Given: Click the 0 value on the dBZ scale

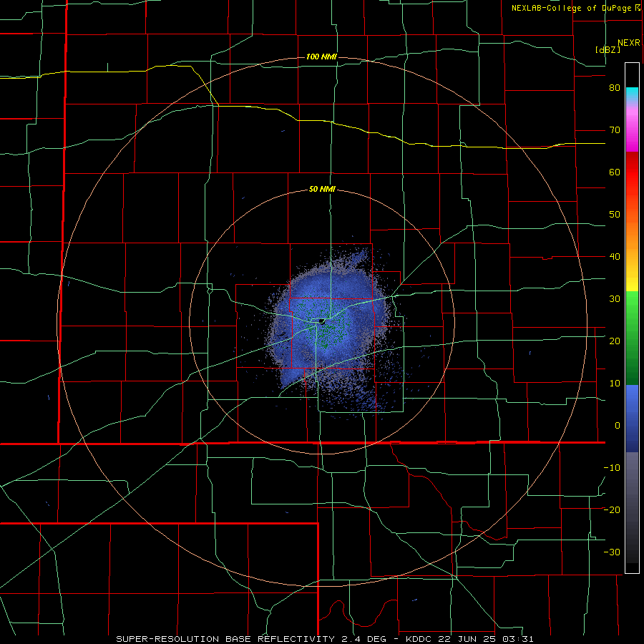Looking at the screenshot, I should pyautogui.click(x=618, y=426).
